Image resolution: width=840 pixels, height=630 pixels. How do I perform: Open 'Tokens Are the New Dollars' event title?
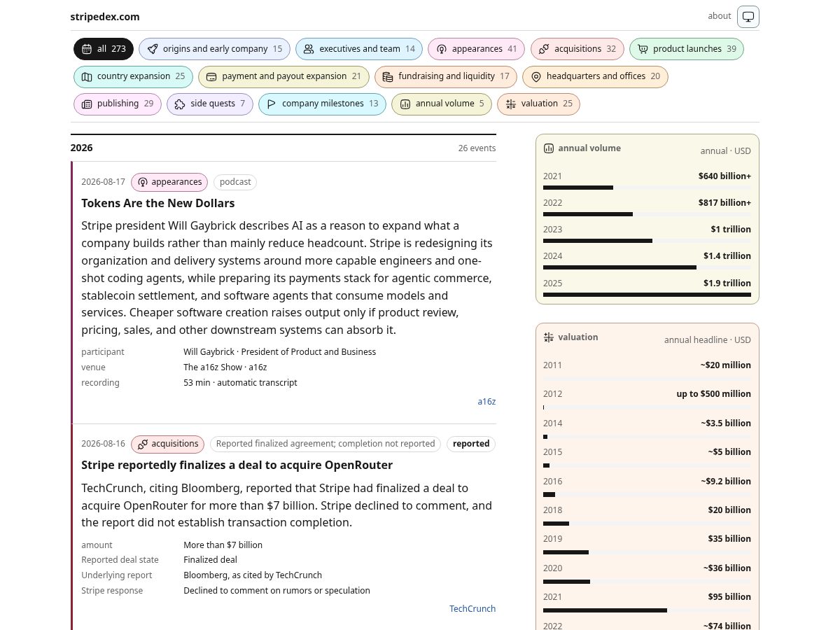[158, 203]
